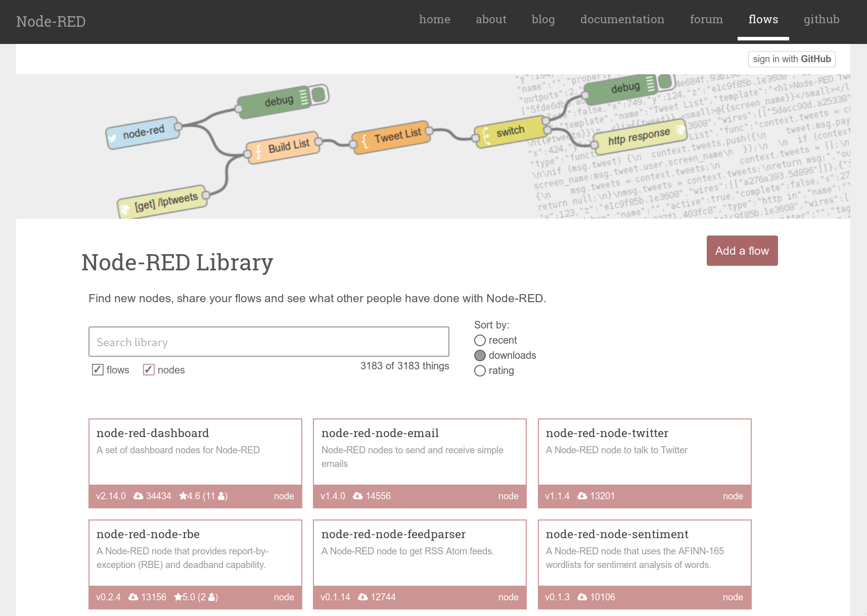Click the download icon on node-red-node-sentiment card

click(582, 597)
